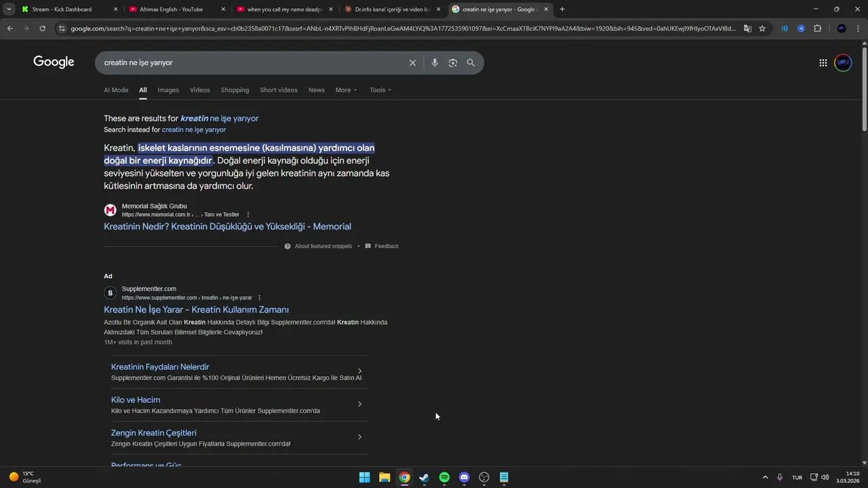868x488 pixels.
Task: Search instead for creatin ne işe yarıyor
Action: tap(194, 129)
